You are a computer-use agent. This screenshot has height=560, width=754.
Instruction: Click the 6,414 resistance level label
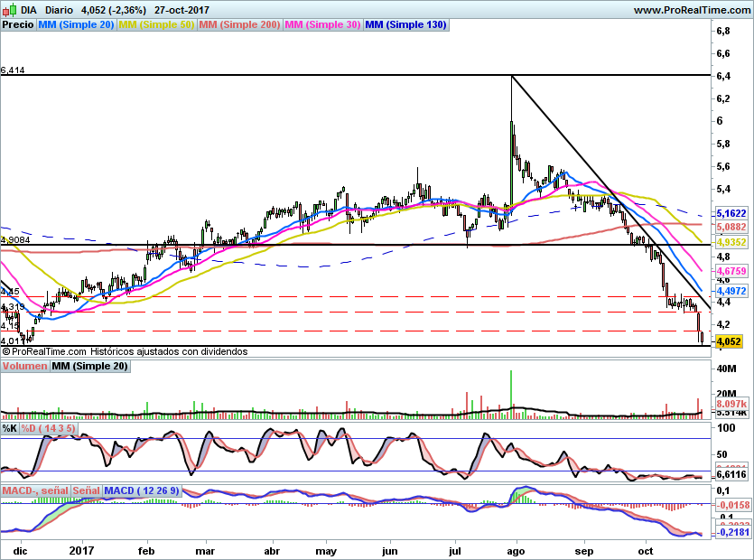point(13,70)
